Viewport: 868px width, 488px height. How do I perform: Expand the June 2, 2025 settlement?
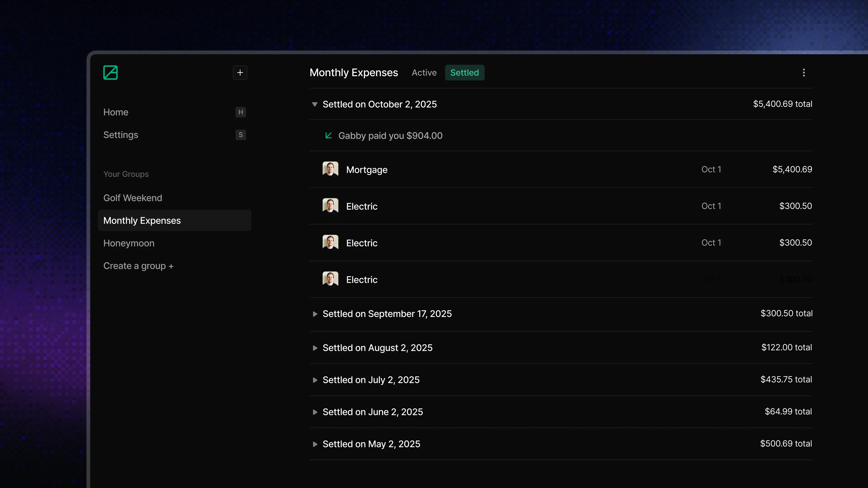pyautogui.click(x=315, y=412)
